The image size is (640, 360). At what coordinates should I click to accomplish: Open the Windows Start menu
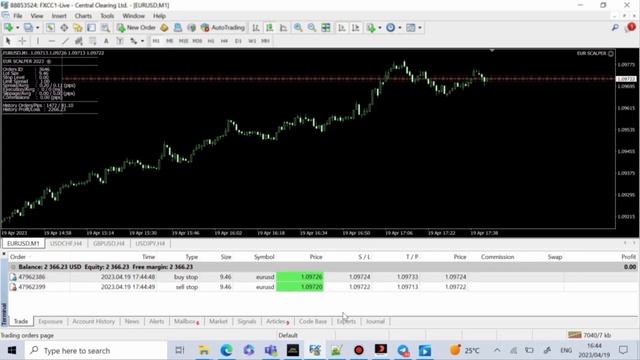point(11,350)
